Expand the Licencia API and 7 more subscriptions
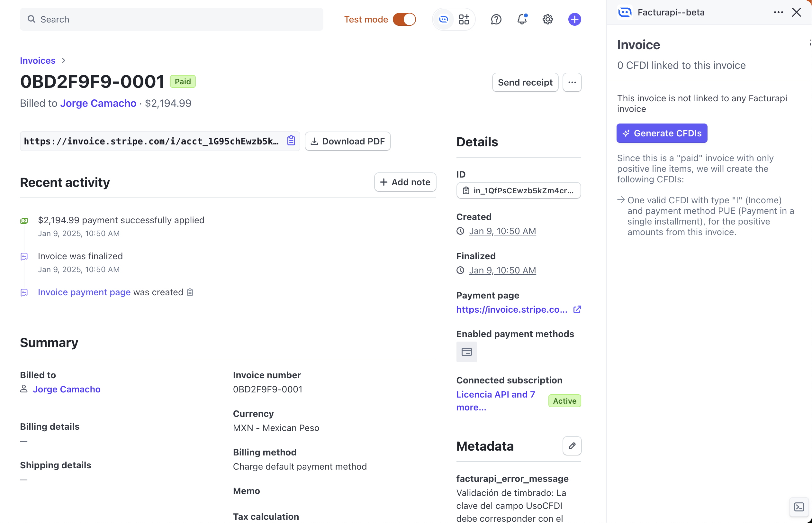 pos(496,401)
